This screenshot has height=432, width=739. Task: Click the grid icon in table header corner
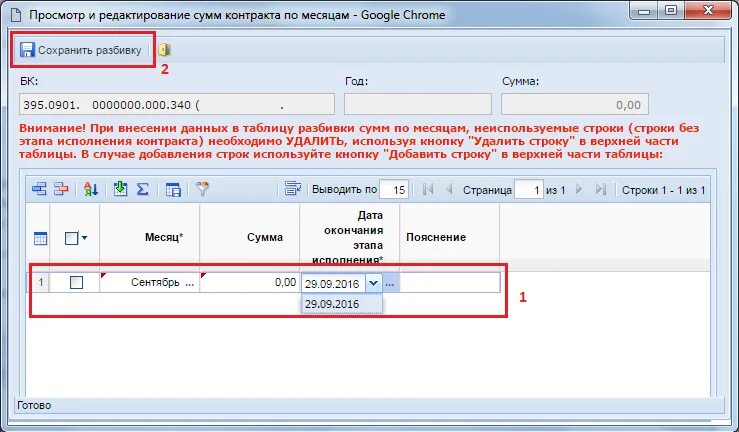tap(41, 238)
